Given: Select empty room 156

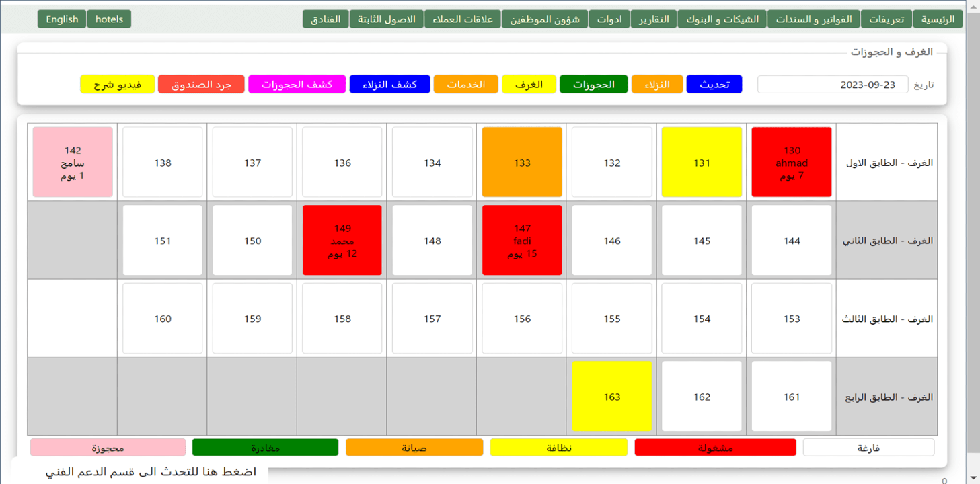Looking at the screenshot, I should (x=522, y=319).
